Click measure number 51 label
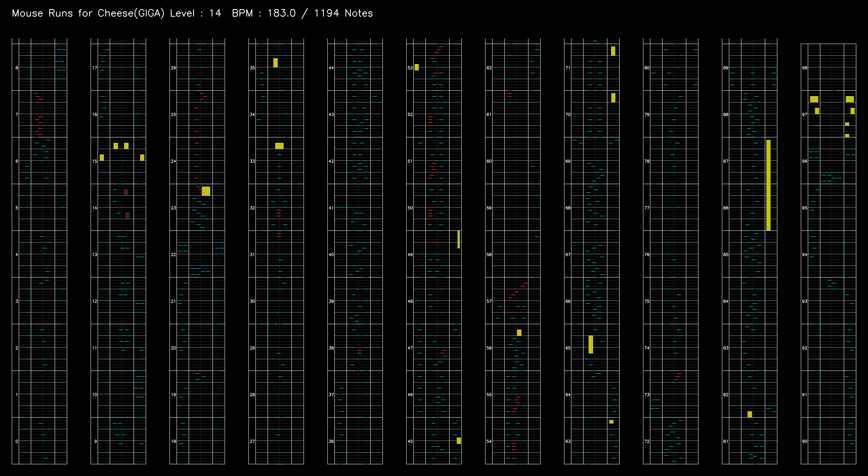Viewport: 868px width, 476px height. coord(410,161)
